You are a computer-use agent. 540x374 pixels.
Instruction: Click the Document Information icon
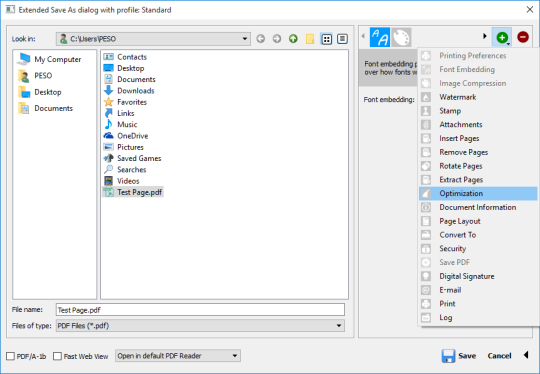pos(426,207)
